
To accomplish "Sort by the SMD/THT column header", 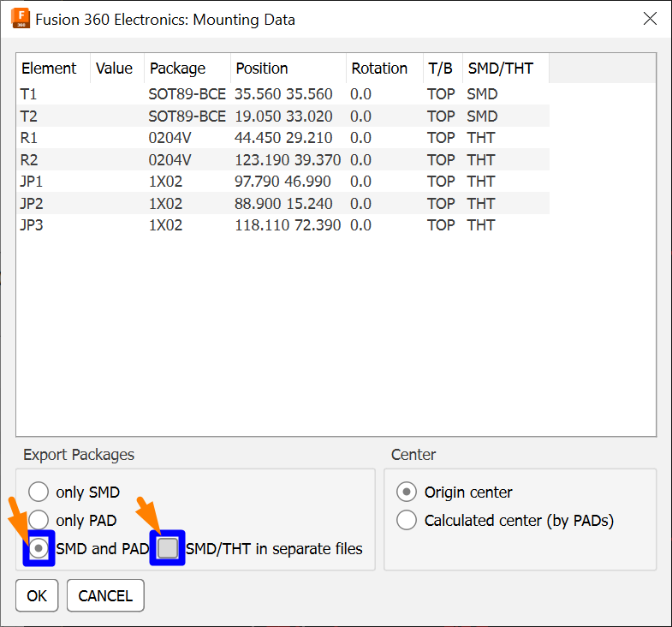I will click(x=506, y=69).
